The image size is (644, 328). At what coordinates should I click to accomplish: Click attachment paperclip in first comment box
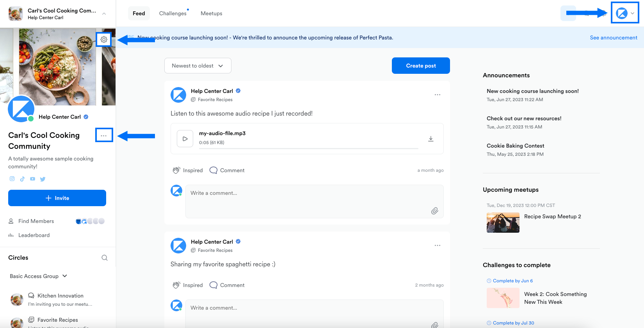434,211
